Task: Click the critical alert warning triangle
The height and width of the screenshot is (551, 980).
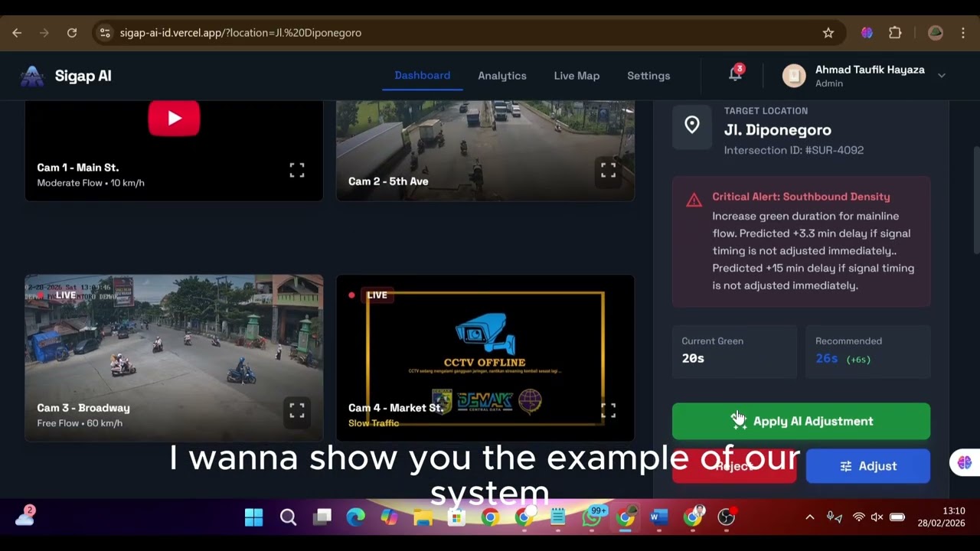Action: tap(694, 201)
